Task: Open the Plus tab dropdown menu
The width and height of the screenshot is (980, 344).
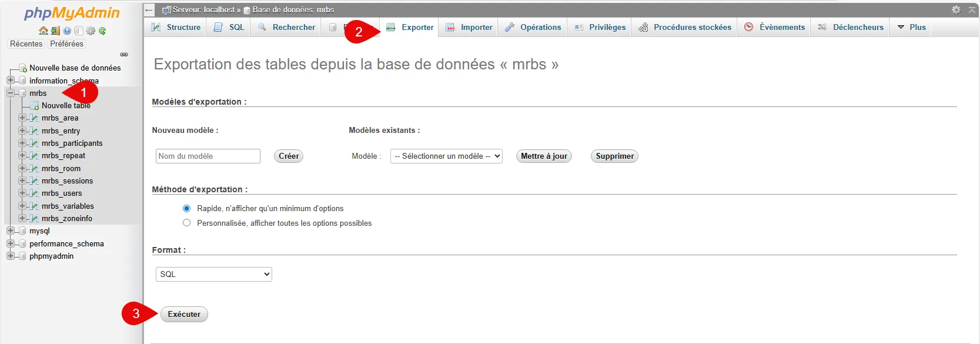Action: tap(911, 27)
